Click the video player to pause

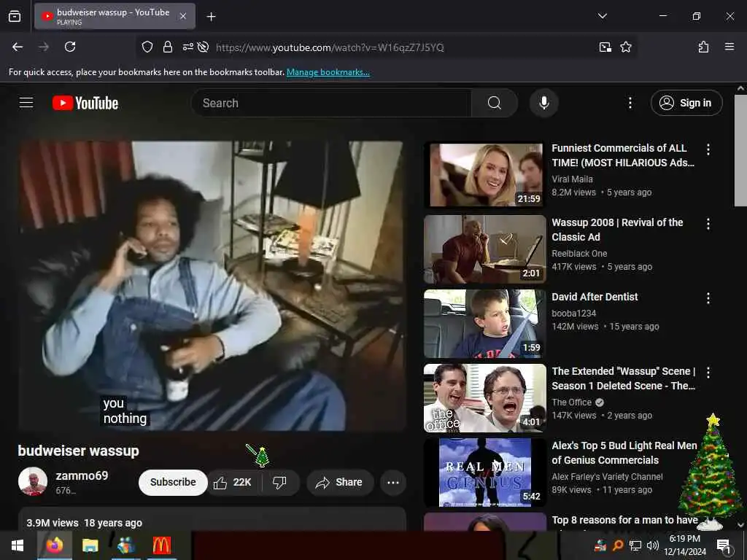[x=212, y=286]
